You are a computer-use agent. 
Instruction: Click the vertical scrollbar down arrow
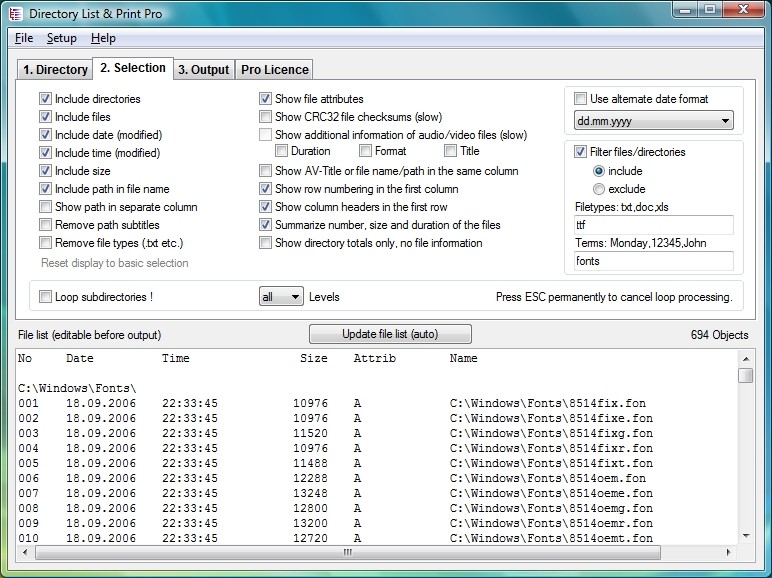(745, 537)
